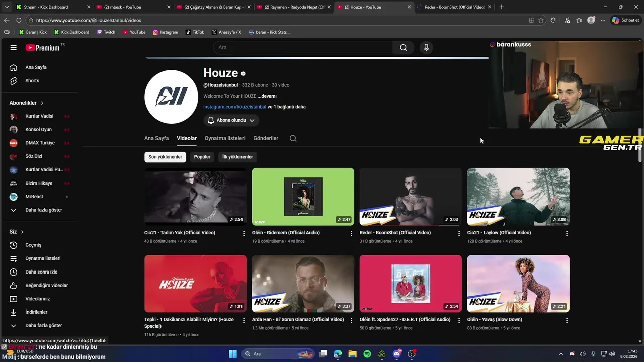
Task: Activate voice search microphone icon
Action: coord(426,48)
